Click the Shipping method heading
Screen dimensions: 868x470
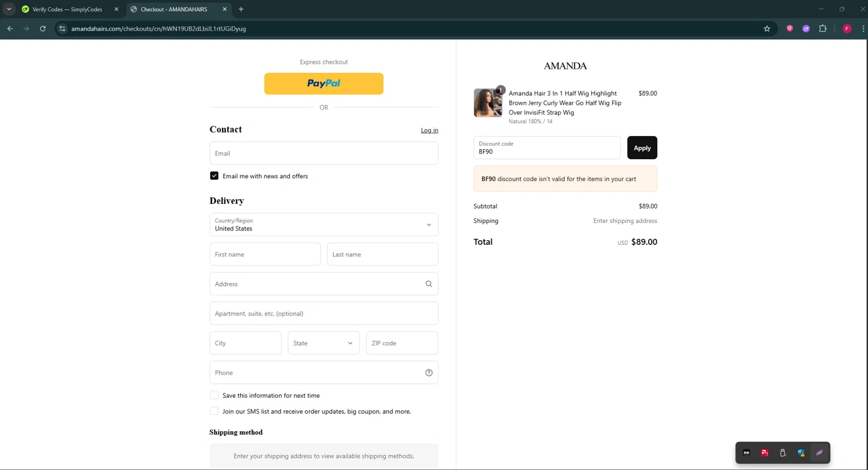[x=236, y=432]
